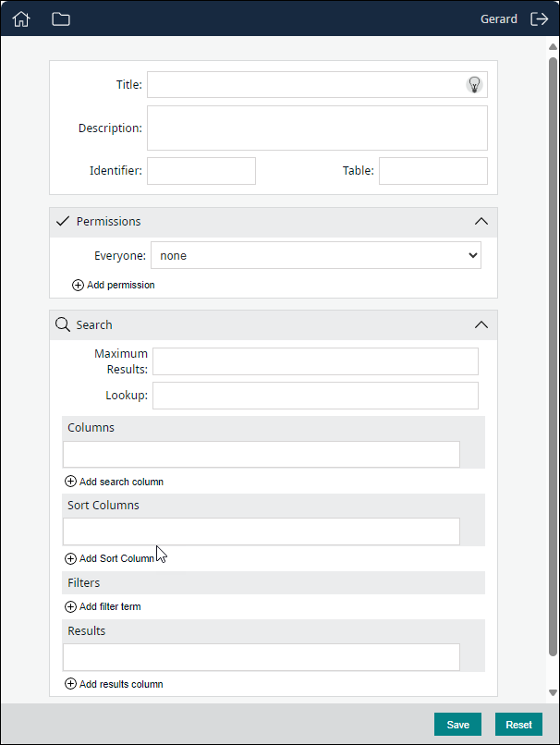
Task: Click the plus icon for Add Sort Column
Action: pyautogui.click(x=70, y=559)
